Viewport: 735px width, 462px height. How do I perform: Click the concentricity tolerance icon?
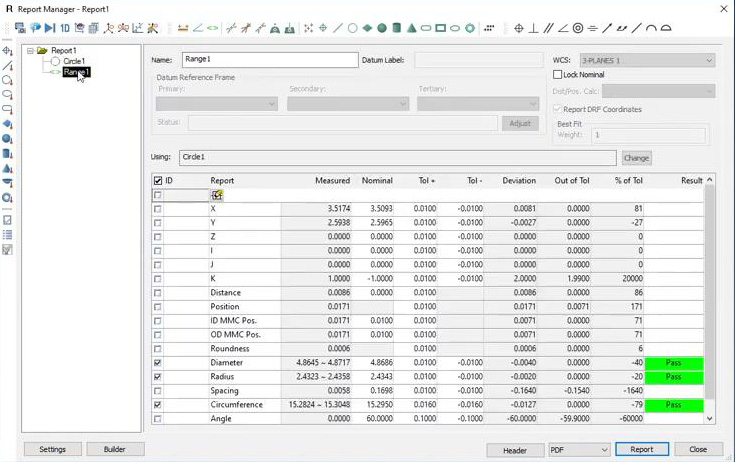pyautogui.click(x=578, y=28)
